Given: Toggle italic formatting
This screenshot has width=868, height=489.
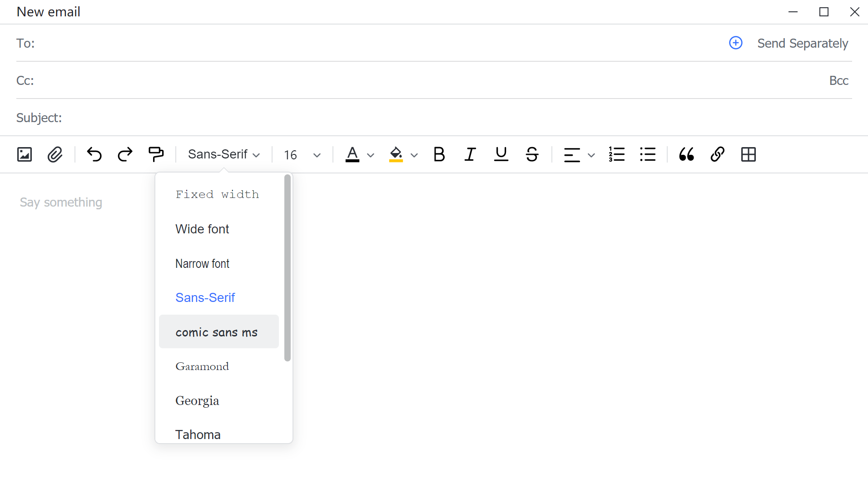Looking at the screenshot, I should coord(470,154).
